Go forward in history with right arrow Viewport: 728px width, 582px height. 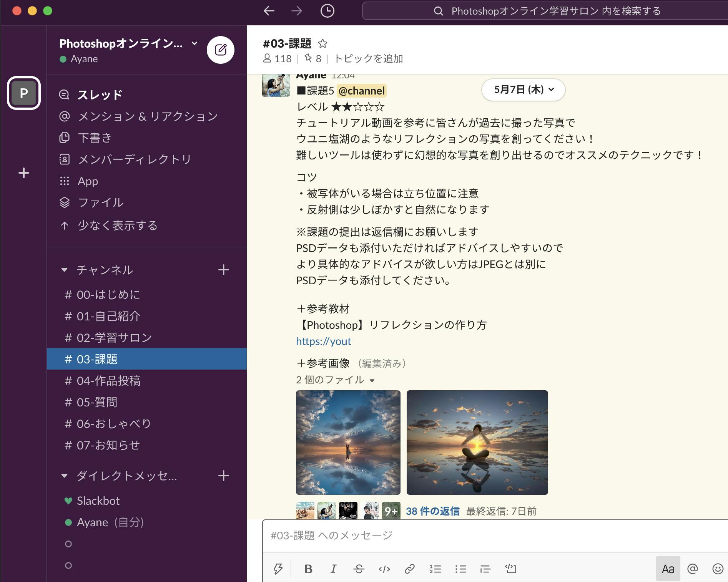pyautogui.click(x=296, y=11)
